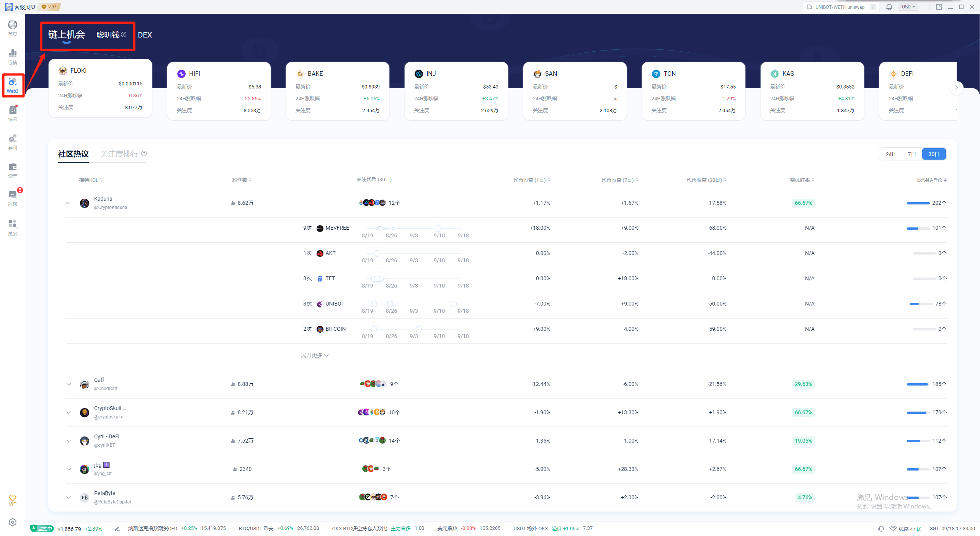Click 展开更多 to show more tokens
The height and width of the screenshot is (536, 980).
pos(315,355)
